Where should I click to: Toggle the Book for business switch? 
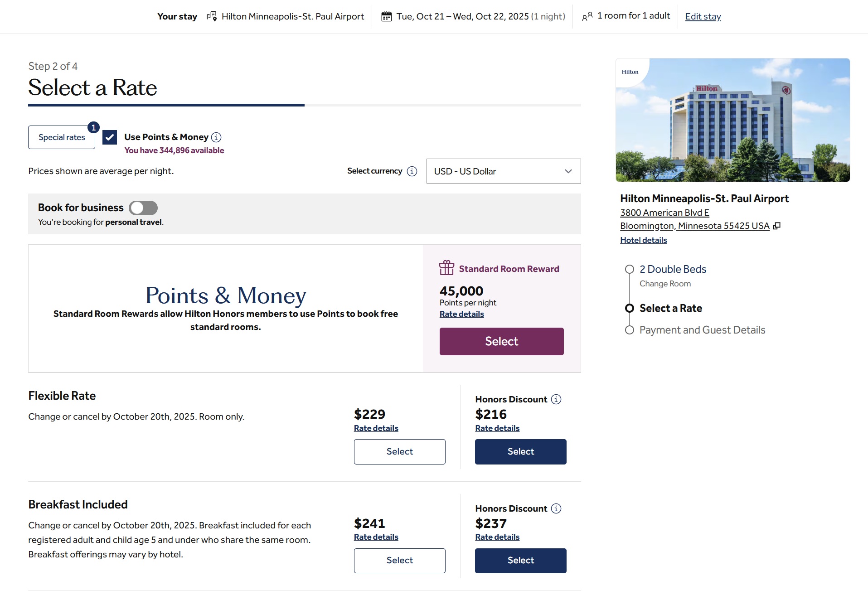tap(143, 208)
